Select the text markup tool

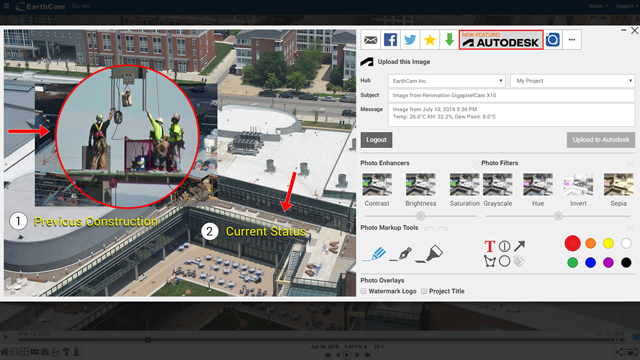[489, 246]
